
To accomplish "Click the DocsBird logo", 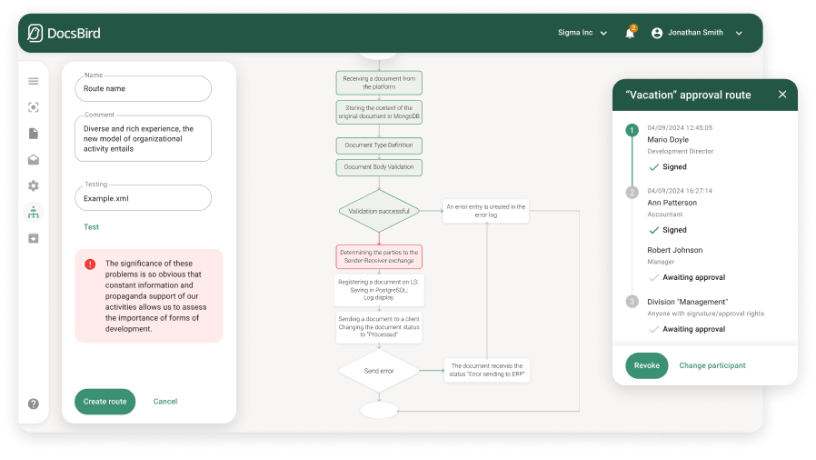I will [65, 33].
